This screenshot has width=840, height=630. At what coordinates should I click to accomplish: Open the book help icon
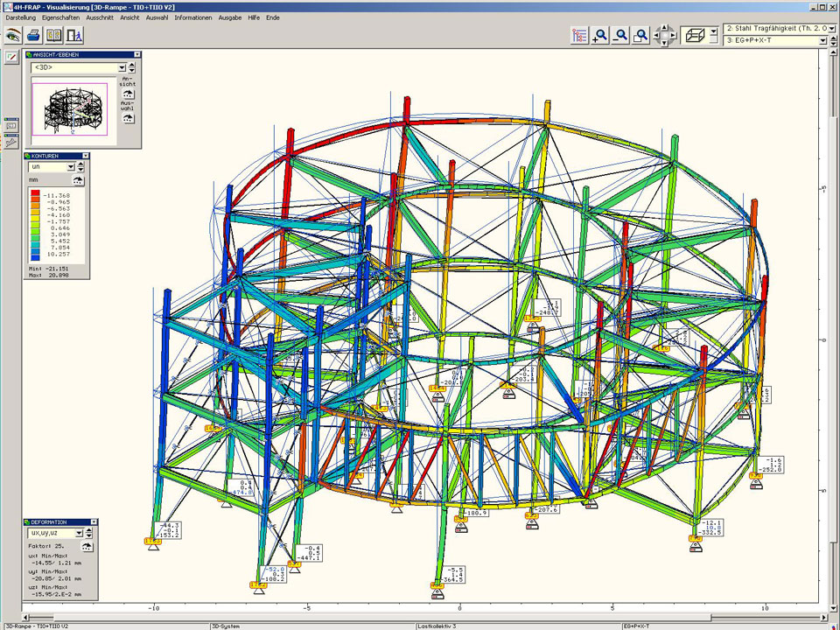[54, 35]
